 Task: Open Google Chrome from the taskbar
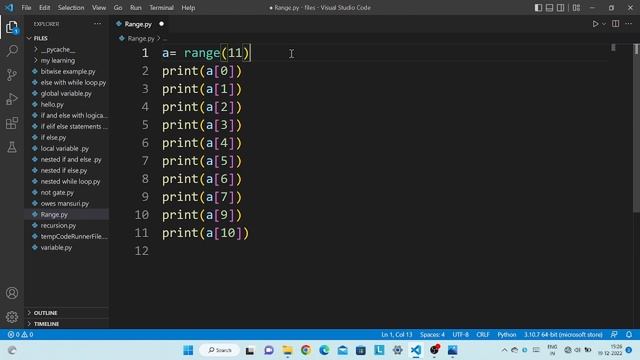pos(306,350)
